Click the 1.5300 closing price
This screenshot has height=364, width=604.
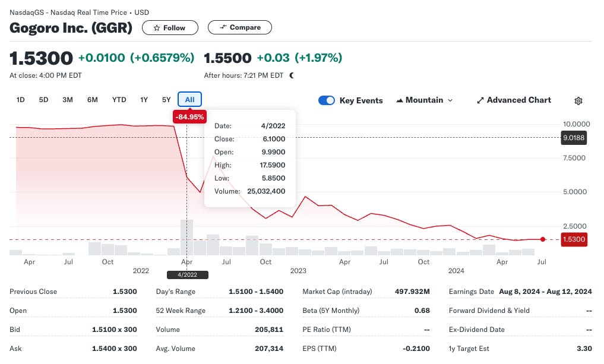[x=41, y=58]
